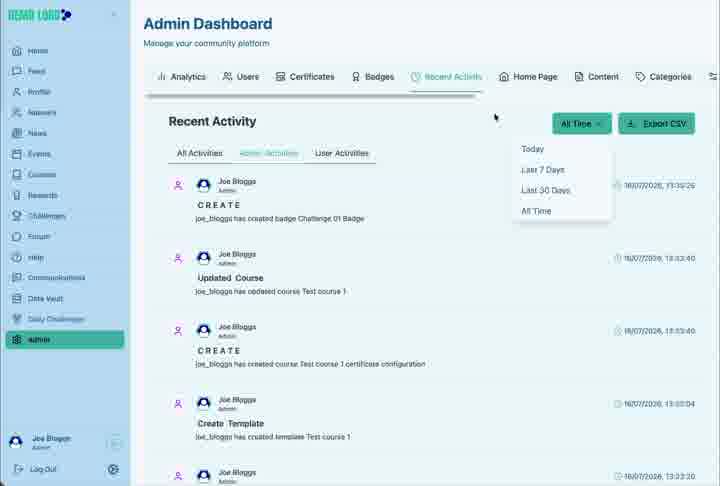
Task: Click the 'Create Template' activity title
Action: click(231, 424)
